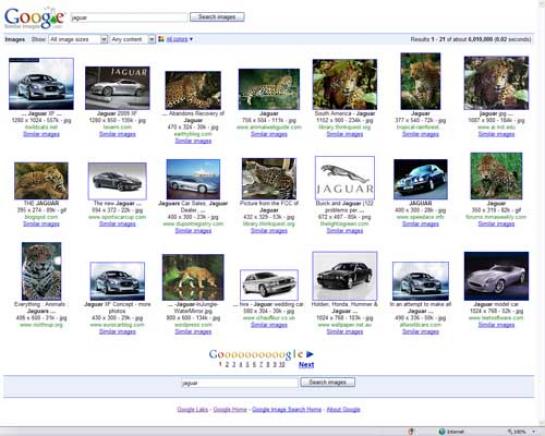Image resolution: width=545 pixels, height=436 pixels.
Task: Open The new Jaguar dark car thumbnail
Action: 117,181
